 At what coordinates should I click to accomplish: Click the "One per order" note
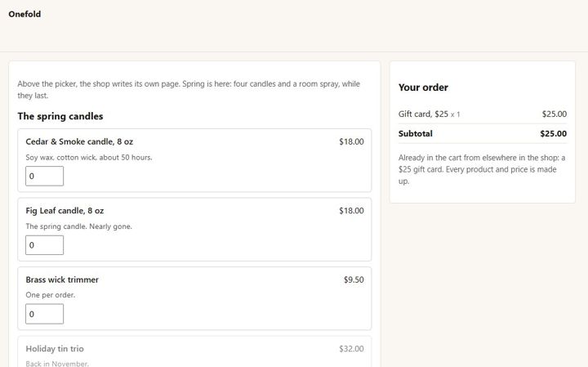coord(51,295)
